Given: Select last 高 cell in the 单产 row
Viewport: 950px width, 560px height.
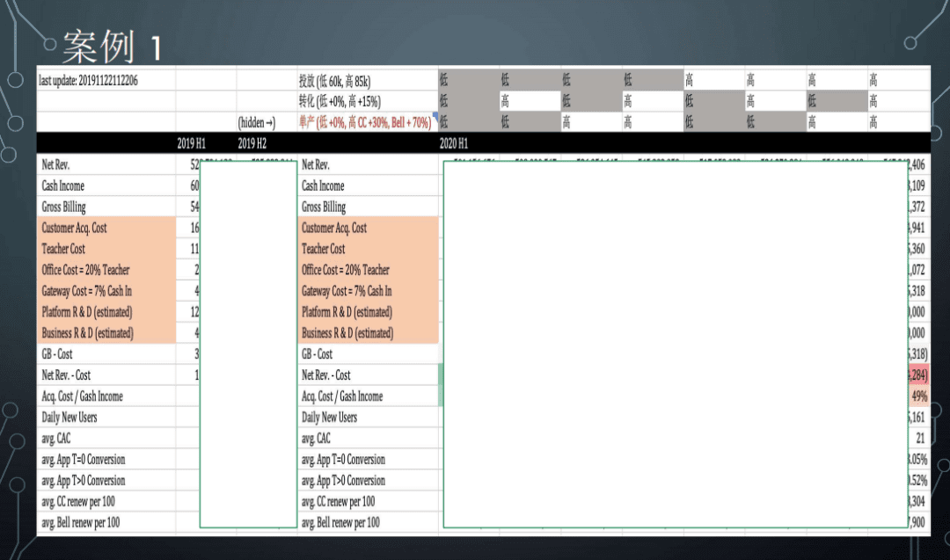Looking at the screenshot, I should click(x=898, y=122).
